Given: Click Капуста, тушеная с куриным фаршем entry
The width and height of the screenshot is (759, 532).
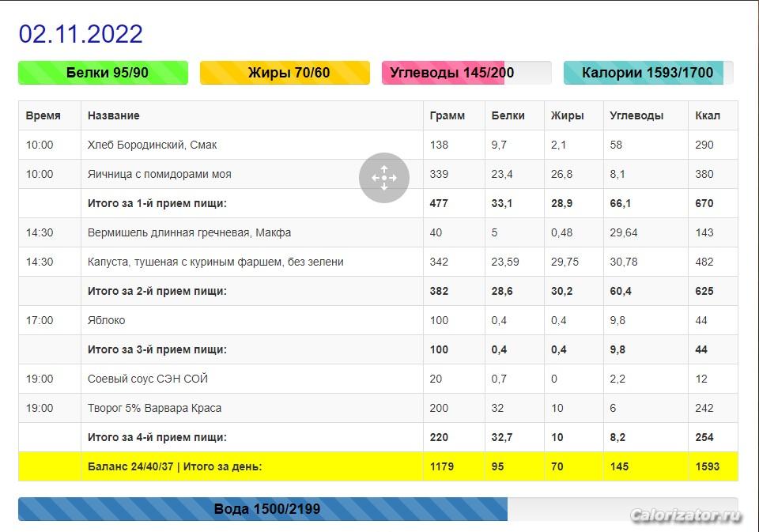Looking at the screenshot, I should pos(215,262).
